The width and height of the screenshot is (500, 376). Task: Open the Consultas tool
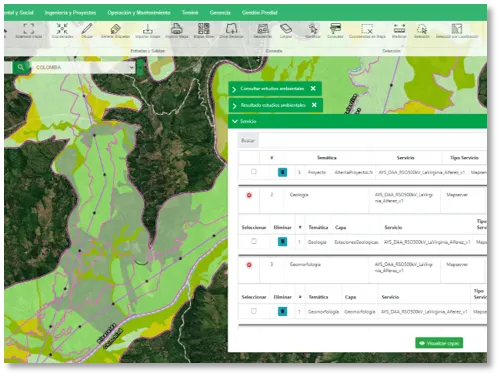tap(335, 28)
